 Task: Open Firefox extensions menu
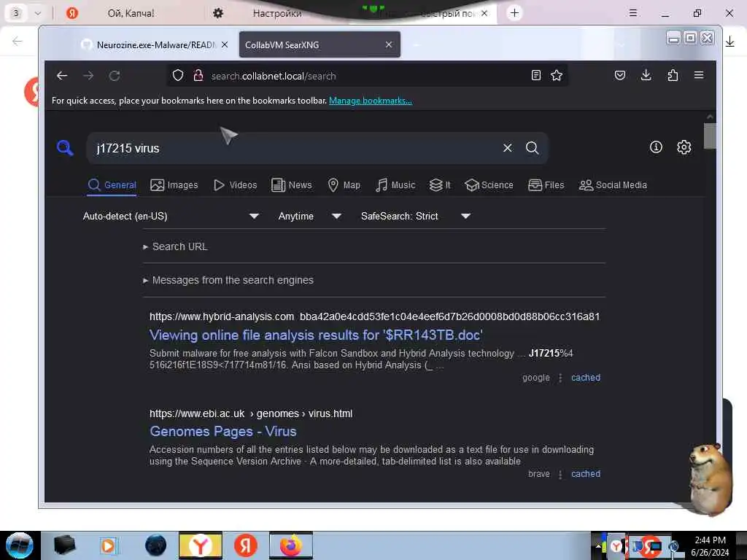tap(673, 75)
